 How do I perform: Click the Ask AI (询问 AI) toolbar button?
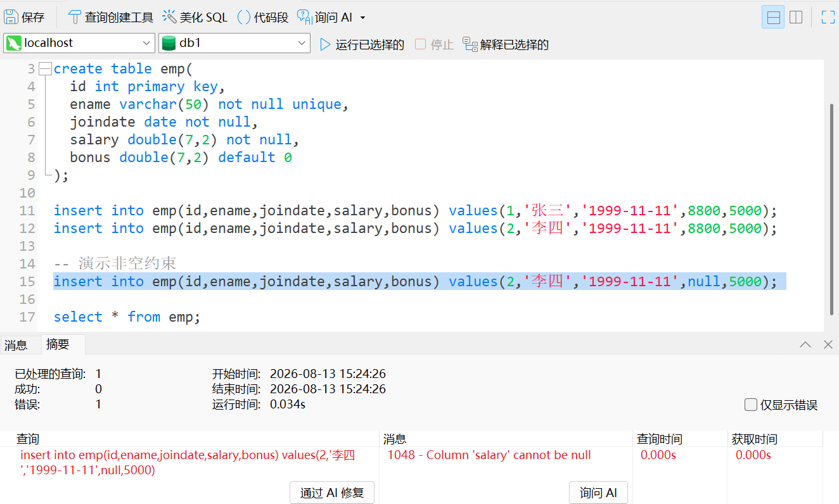(x=324, y=17)
